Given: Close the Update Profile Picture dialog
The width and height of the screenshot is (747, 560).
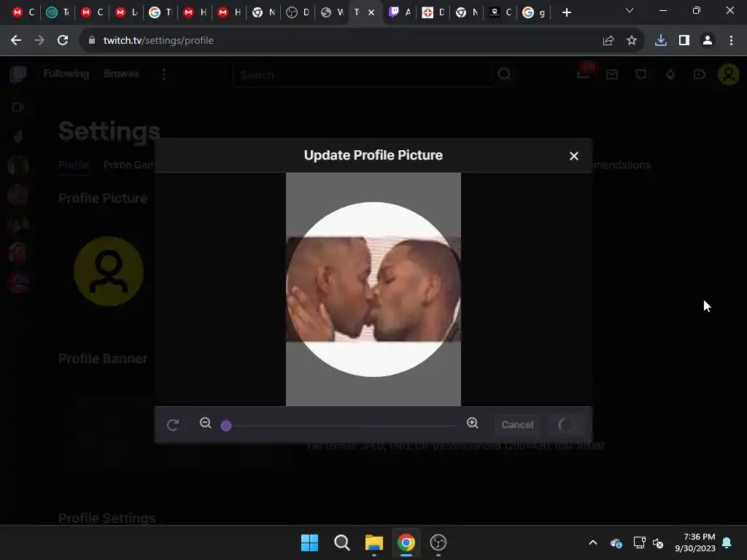Looking at the screenshot, I should click(573, 156).
